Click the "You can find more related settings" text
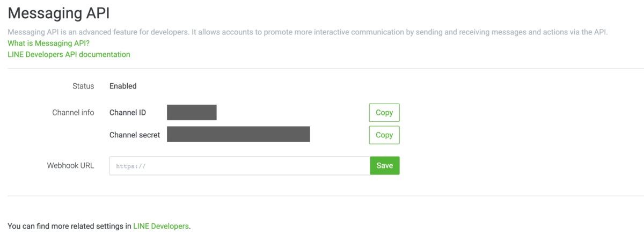 tap(70, 226)
